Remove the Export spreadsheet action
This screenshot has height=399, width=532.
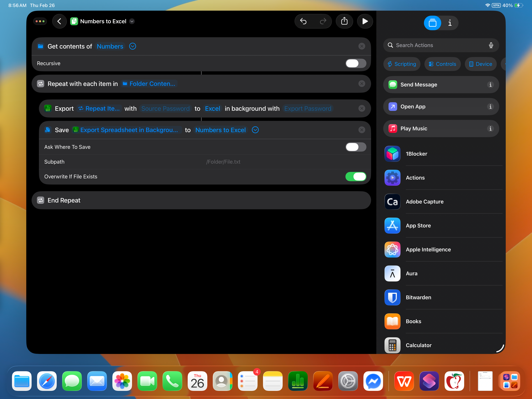point(362,108)
